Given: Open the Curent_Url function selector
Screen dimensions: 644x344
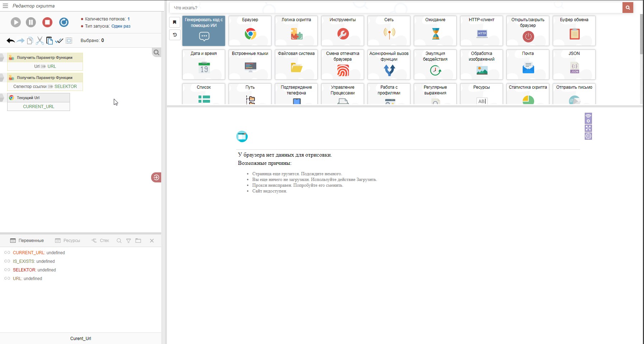Looking at the screenshot, I should pyautogui.click(x=80, y=338).
